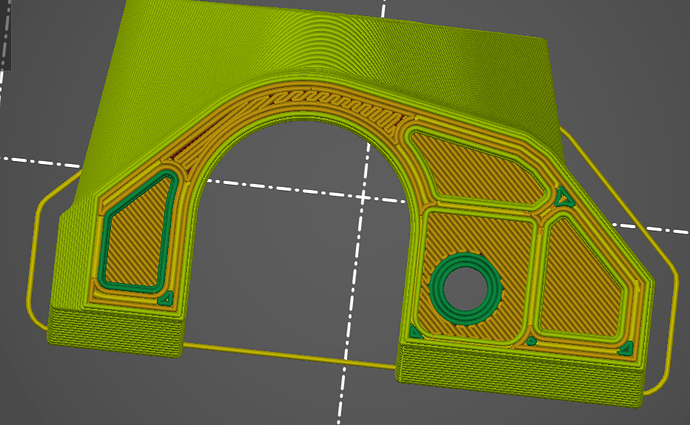Click the center of the round hole
Viewport: 690px width, 425px height.
pos(467,287)
